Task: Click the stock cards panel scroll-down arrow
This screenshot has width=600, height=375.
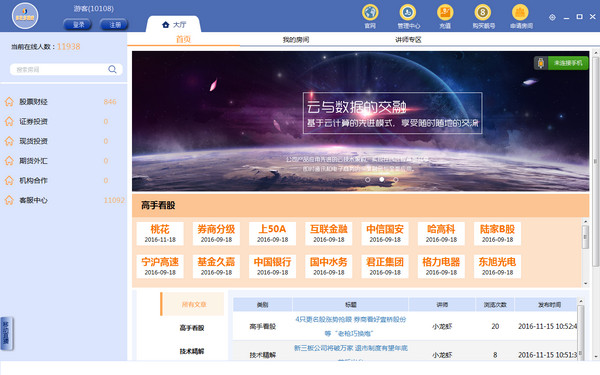Action: click(585, 284)
